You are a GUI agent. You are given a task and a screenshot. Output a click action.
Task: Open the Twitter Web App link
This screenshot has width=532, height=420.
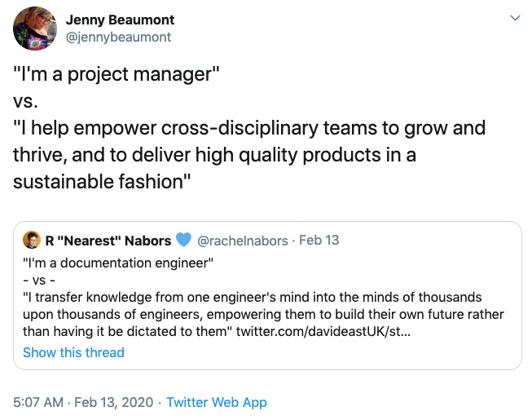[217, 402]
